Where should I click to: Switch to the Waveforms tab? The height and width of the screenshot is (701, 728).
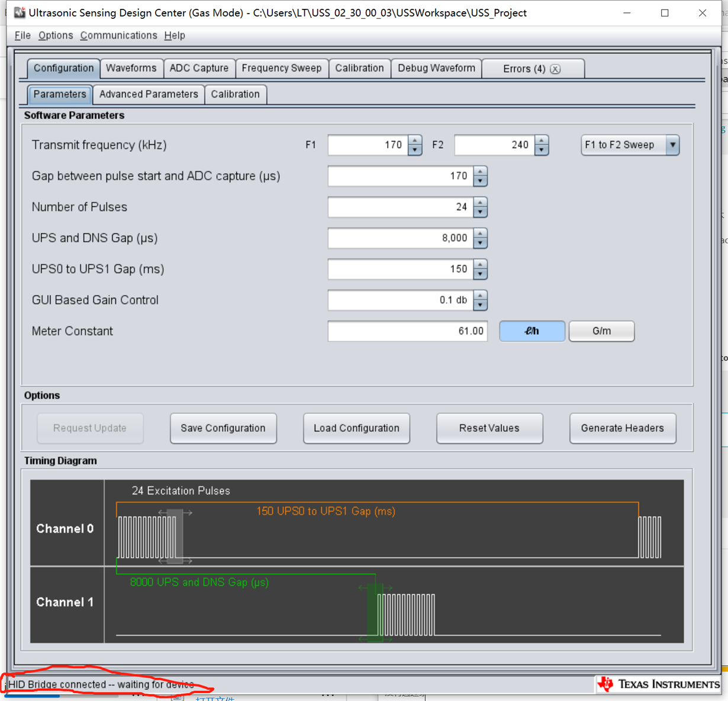click(131, 68)
